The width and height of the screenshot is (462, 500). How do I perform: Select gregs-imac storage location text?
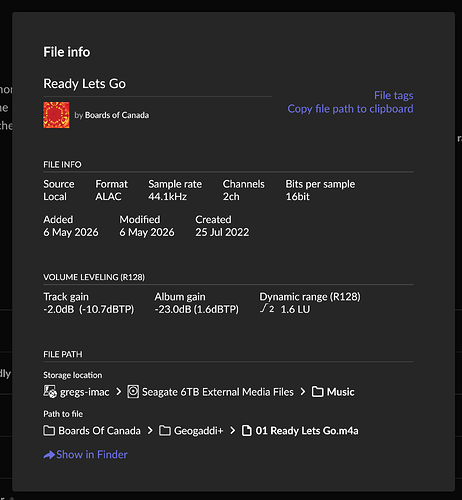point(85,392)
